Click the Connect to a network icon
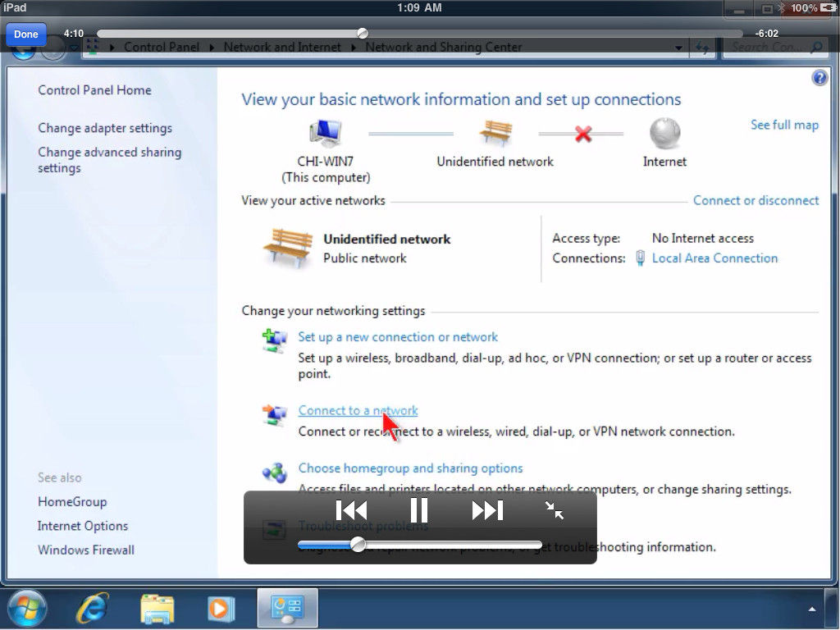The width and height of the screenshot is (840, 630). [x=274, y=414]
